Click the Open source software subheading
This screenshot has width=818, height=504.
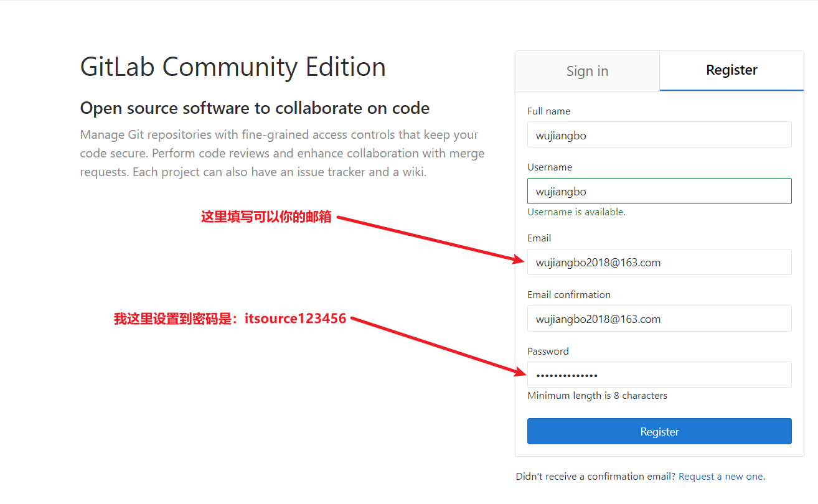tap(255, 108)
